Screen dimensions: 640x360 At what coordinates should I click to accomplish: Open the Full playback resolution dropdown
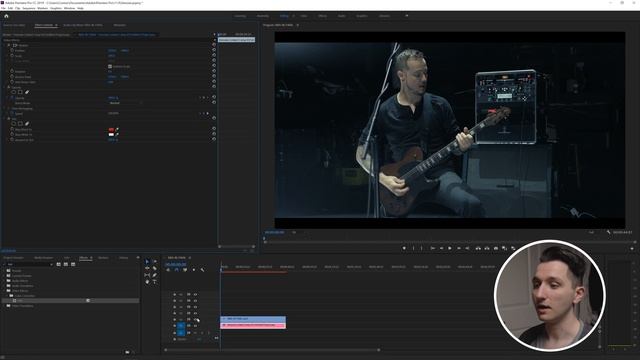592,232
